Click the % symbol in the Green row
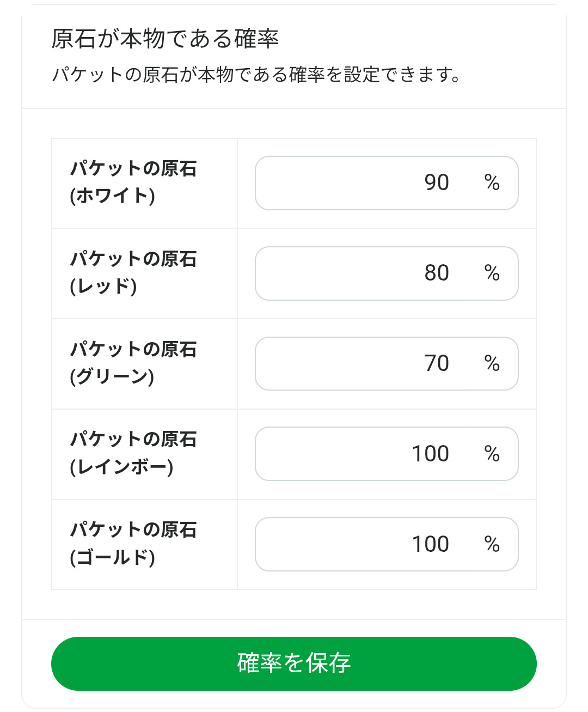This screenshot has height=712, width=588. [x=492, y=364]
